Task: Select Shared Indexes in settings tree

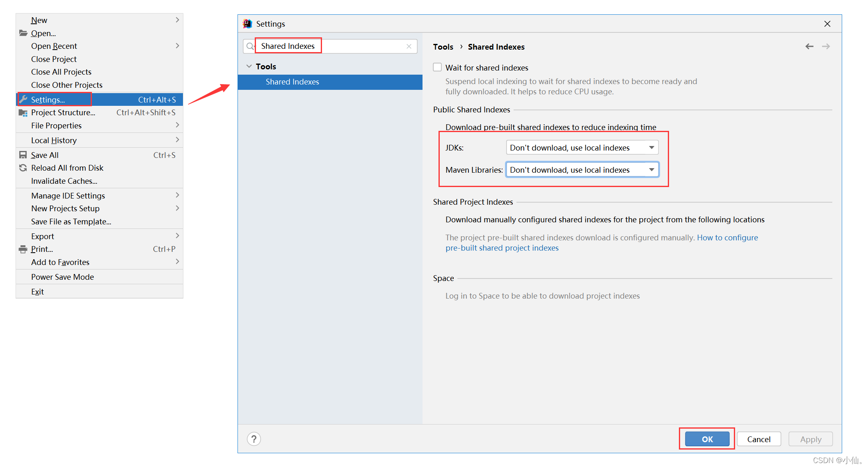Action: point(292,82)
